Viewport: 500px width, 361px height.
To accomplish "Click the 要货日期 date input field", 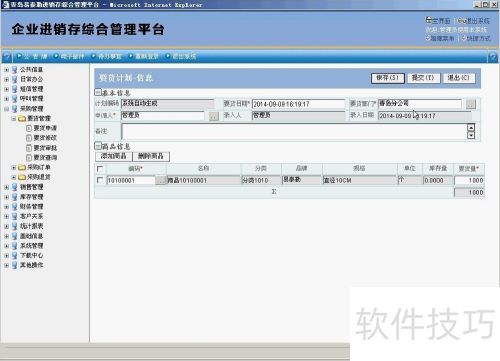I will (298, 104).
